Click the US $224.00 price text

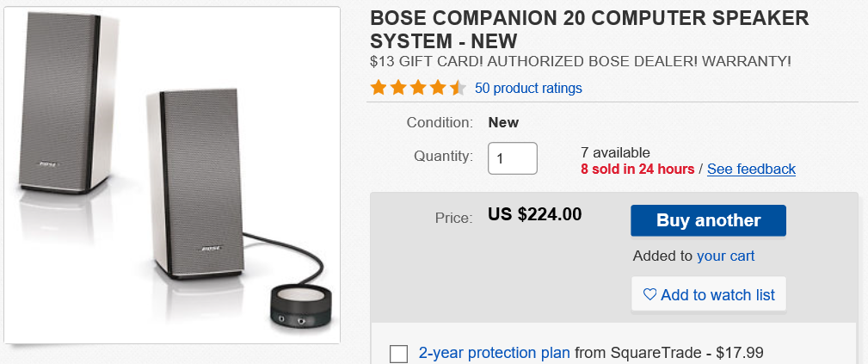534,214
